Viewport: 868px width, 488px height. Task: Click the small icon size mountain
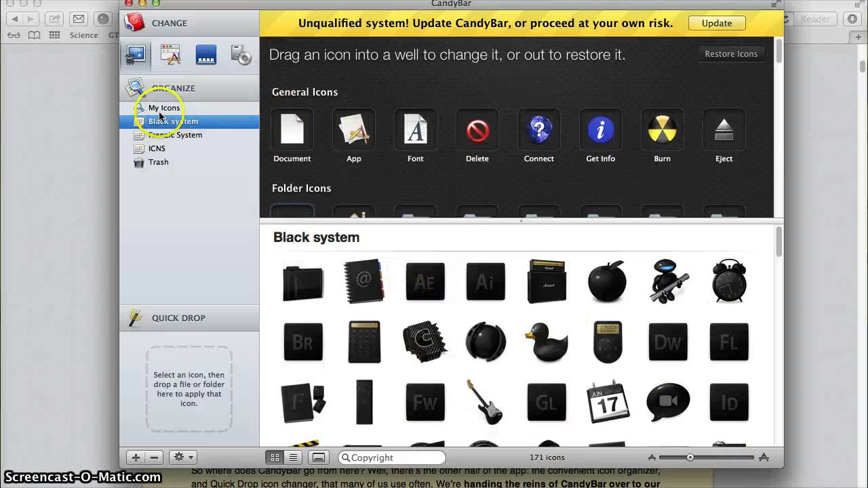(652, 458)
